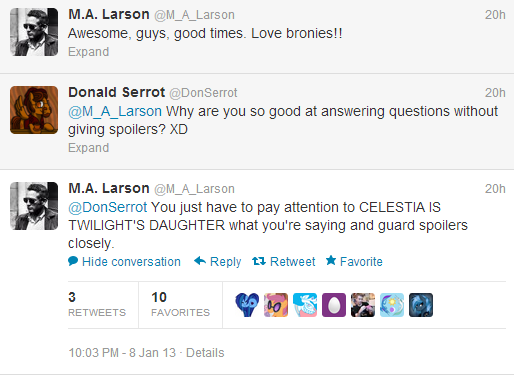Open the man with camera photo avatar

[363, 305]
